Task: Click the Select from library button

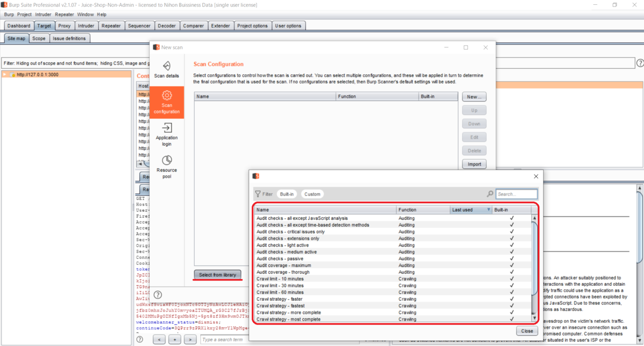Action: point(217,275)
